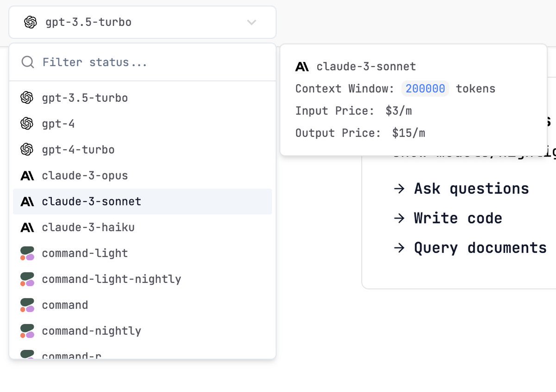Screen dimensions: 556x392
Task: Choose gpt-4 in the model list
Action: [142, 124]
